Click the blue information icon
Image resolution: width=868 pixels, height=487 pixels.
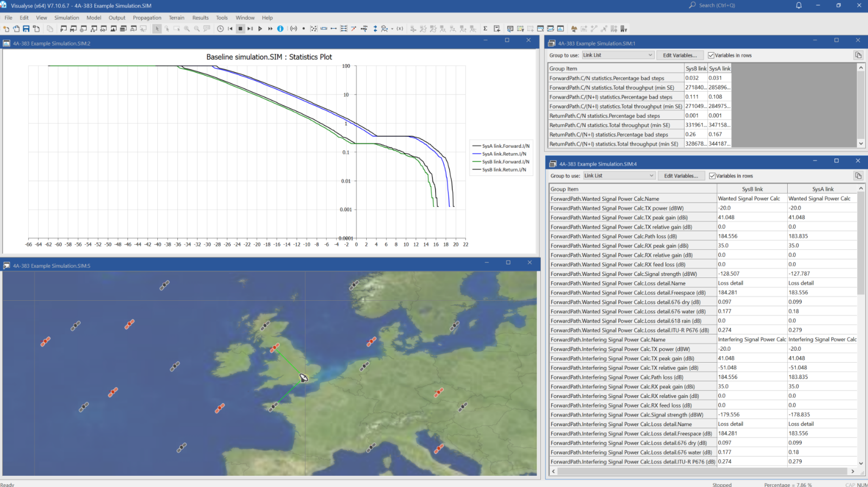tap(280, 29)
